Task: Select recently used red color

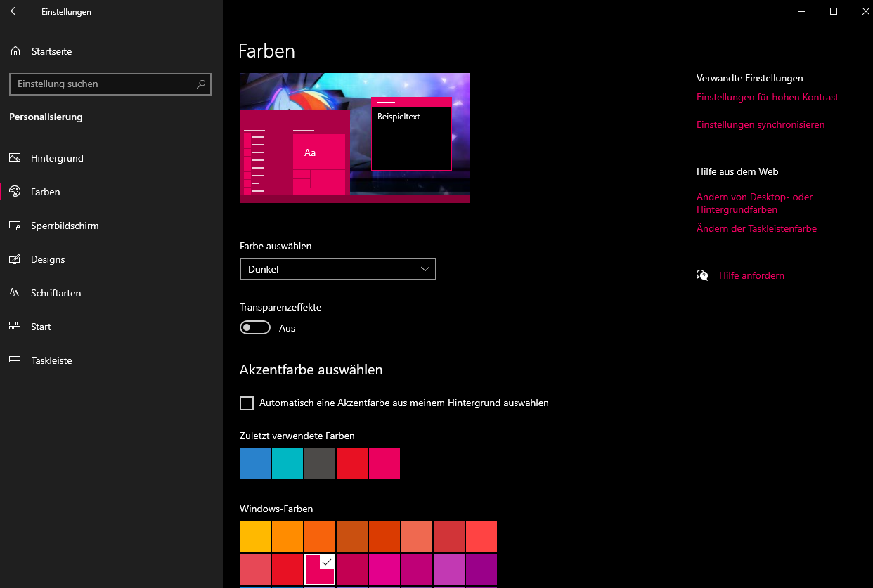Action: (x=352, y=464)
